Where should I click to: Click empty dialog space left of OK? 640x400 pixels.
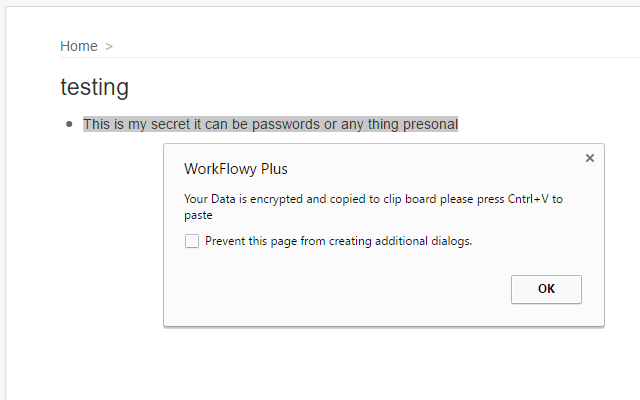(x=335, y=289)
